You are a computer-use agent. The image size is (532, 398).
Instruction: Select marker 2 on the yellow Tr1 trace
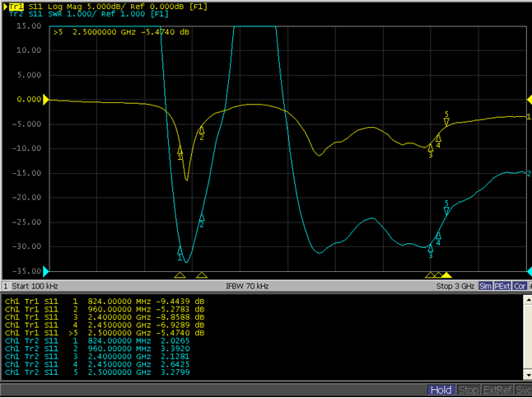tap(202, 129)
